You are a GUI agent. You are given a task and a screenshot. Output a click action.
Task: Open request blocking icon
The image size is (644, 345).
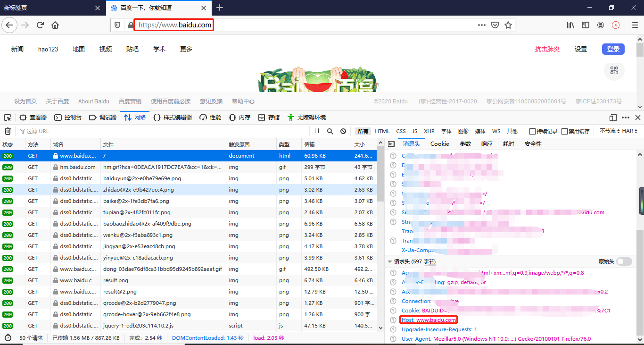point(343,131)
